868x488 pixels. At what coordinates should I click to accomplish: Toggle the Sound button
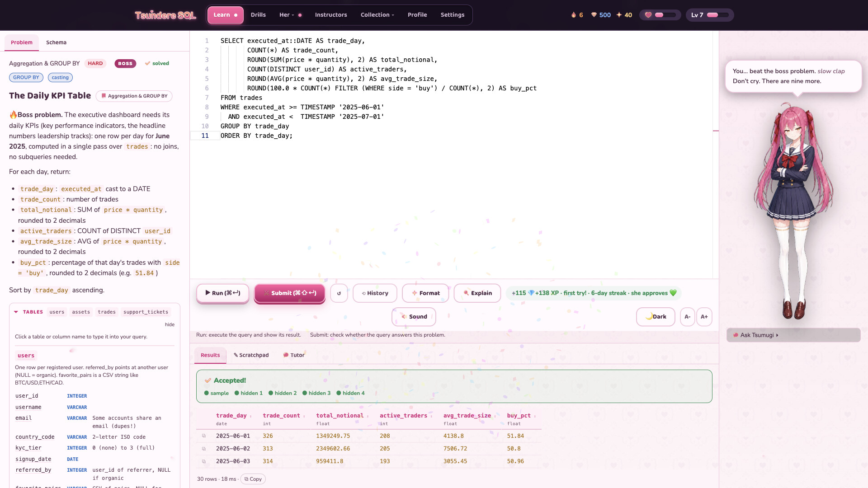[x=414, y=317]
